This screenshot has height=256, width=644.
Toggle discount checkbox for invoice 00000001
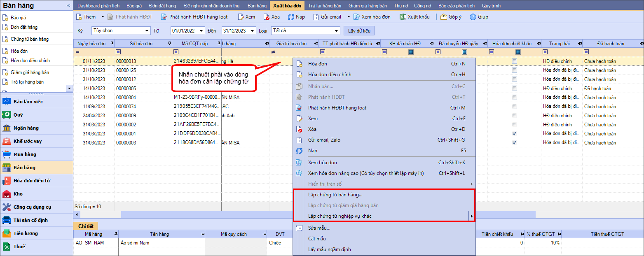514,134
